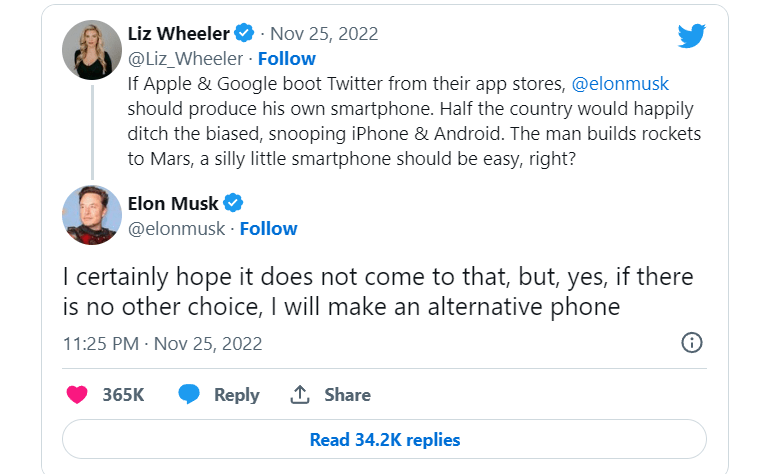Open Liz Wheeler's profile picture

point(92,49)
